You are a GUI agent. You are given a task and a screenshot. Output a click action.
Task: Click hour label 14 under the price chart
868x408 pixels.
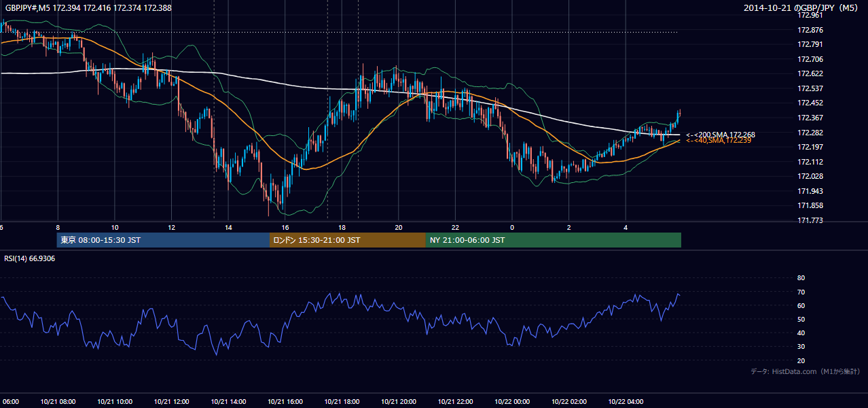228,227
